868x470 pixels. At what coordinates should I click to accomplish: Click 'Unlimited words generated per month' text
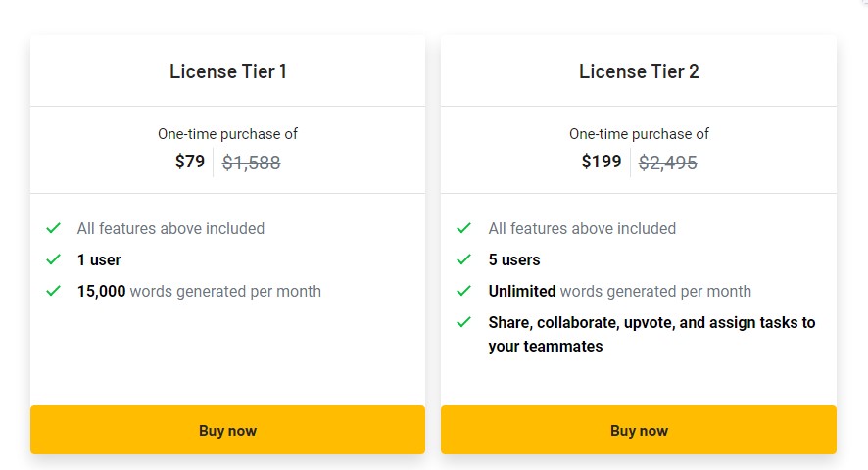point(619,291)
